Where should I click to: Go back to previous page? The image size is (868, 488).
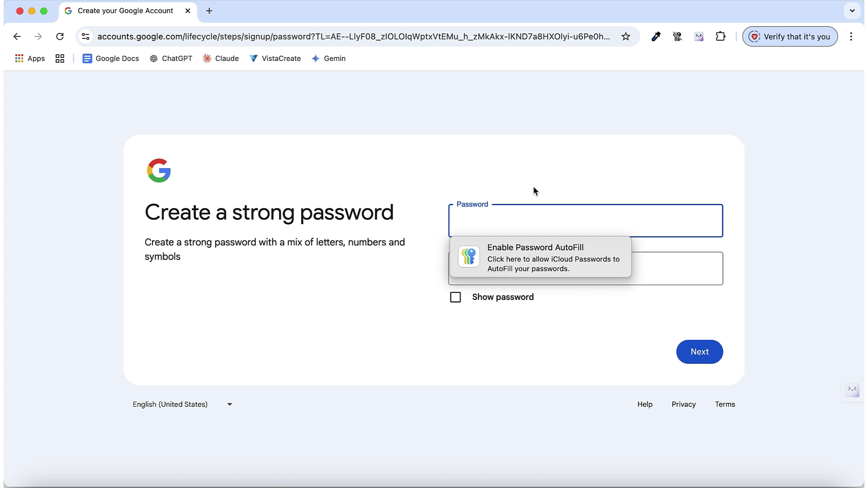17,37
